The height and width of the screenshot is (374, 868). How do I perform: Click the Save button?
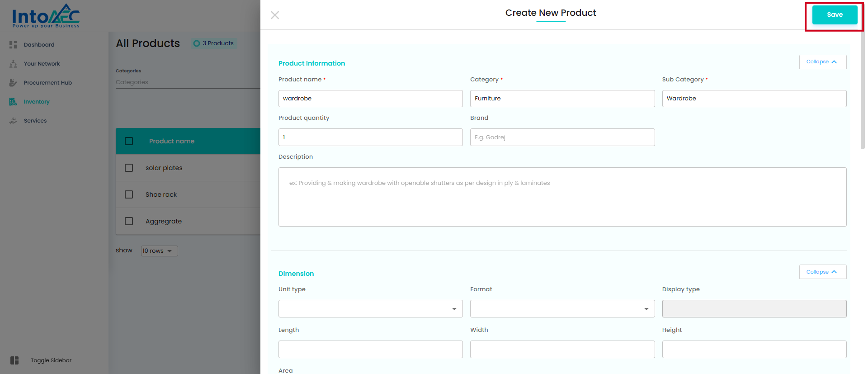click(834, 15)
